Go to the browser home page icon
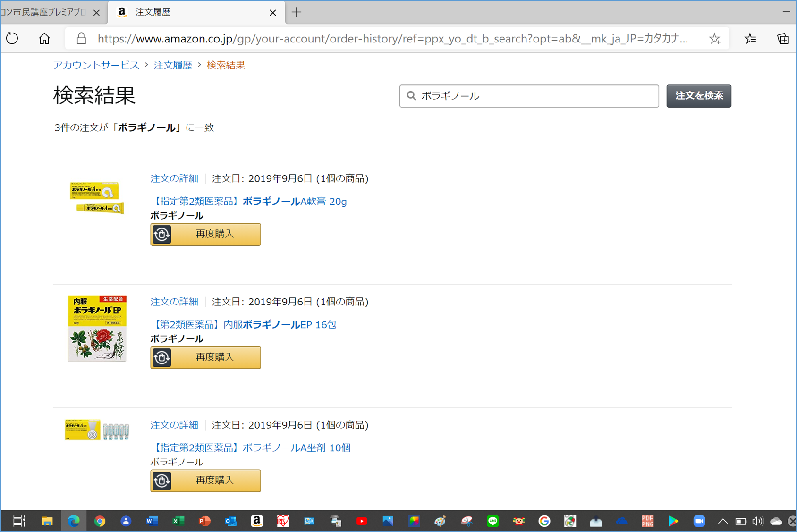Image resolution: width=797 pixels, height=532 pixels. [44, 38]
